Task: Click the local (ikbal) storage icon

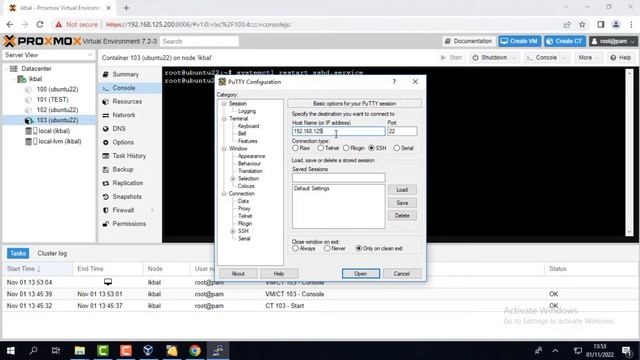Action: coord(31,131)
